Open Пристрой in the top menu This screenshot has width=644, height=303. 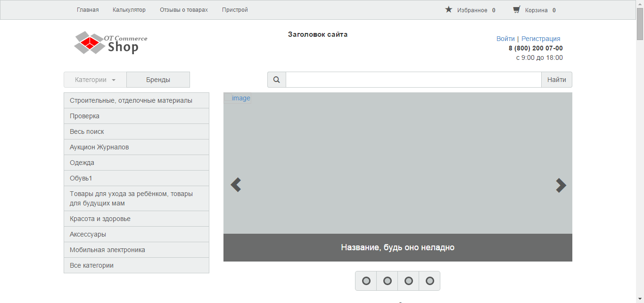click(235, 10)
